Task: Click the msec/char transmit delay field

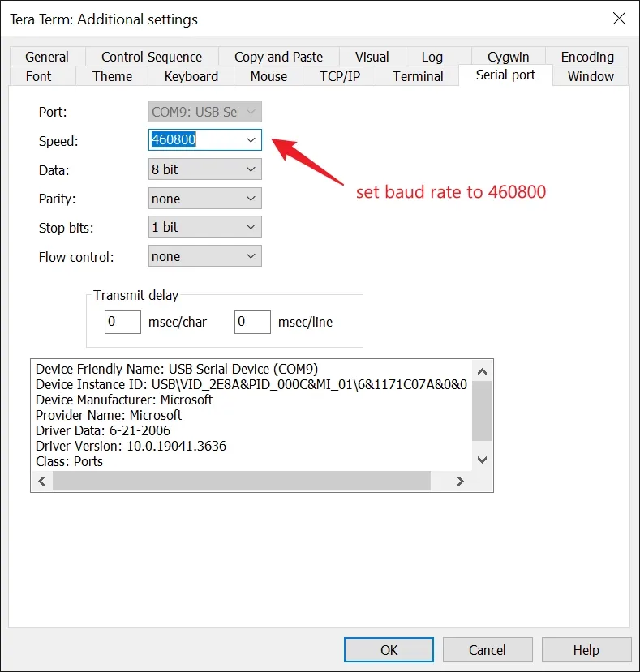Action: [x=122, y=322]
